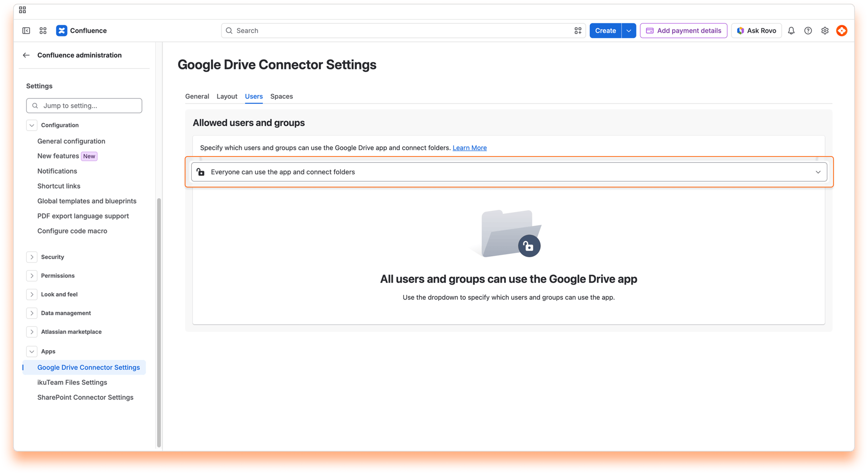Click the grid icon at the window's top-left corner
The height and width of the screenshot is (474, 868).
click(22, 10)
